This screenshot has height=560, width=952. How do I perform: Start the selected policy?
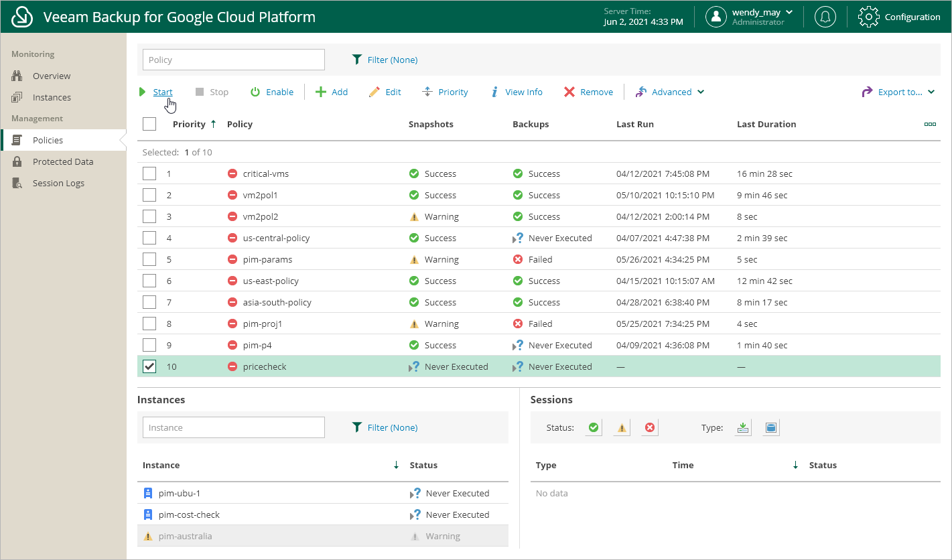click(155, 92)
